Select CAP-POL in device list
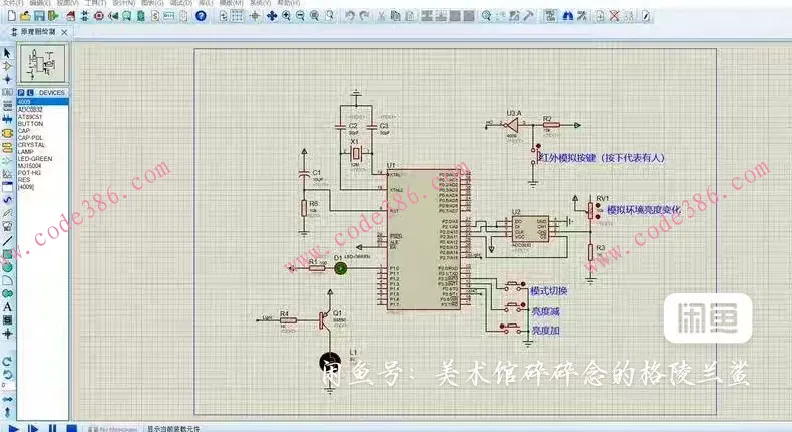Viewport: 792px width, 432px height. pyautogui.click(x=30, y=137)
